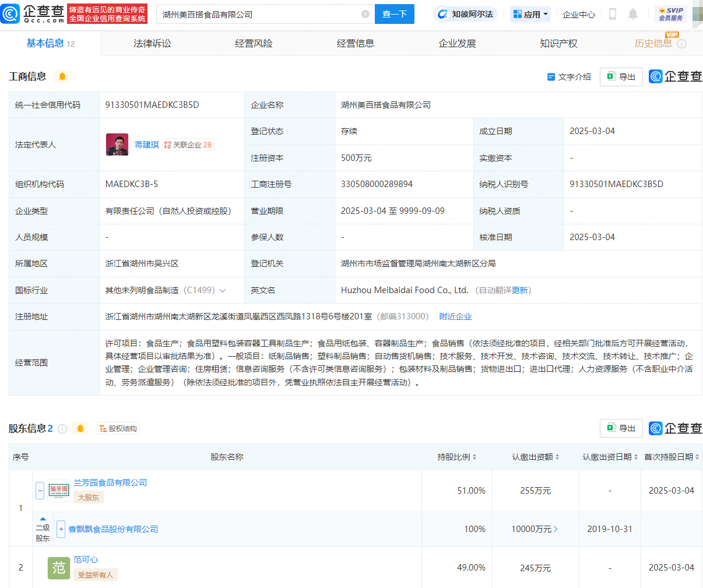Screen dimensions: 703x588
Task: Open photo of legal representative 蒋建琪
Action: [117, 145]
